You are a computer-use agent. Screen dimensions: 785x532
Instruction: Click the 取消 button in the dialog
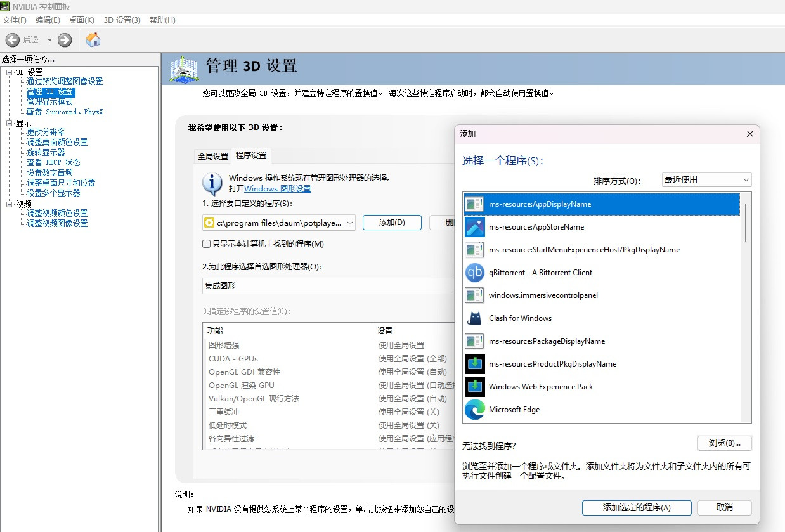[x=724, y=508]
